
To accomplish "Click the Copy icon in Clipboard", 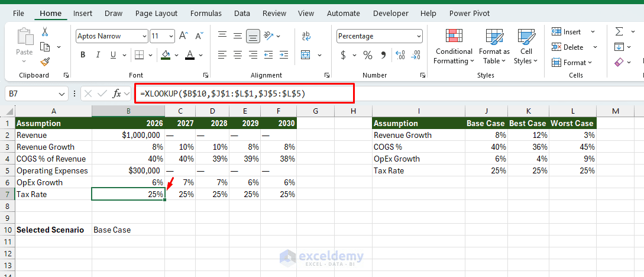I will point(45,47).
